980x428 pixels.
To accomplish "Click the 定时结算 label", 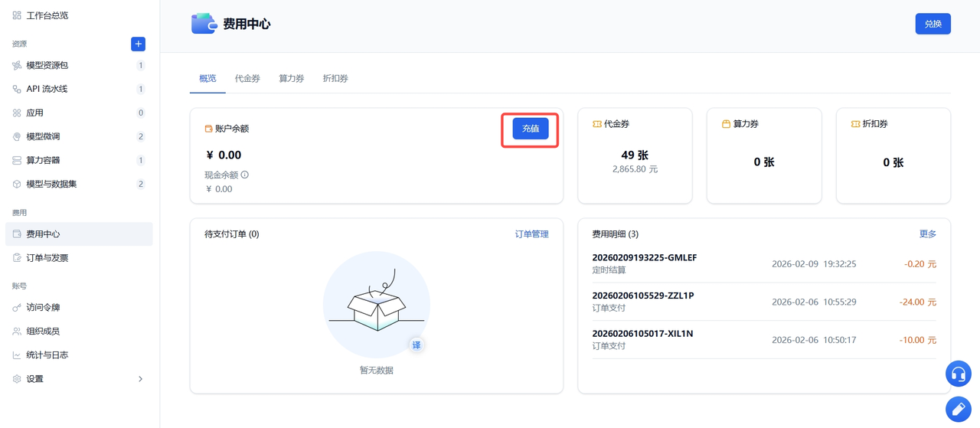I will point(609,270).
